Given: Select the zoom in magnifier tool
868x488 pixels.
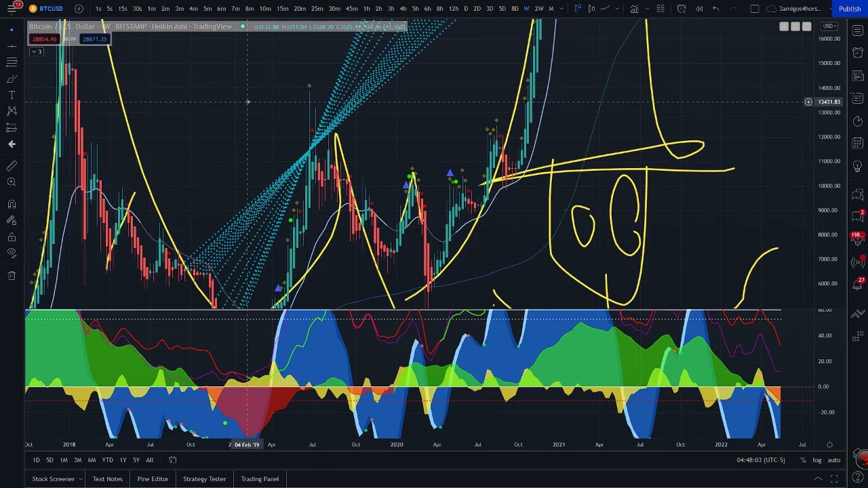Looking at the screenshot, I should 12,182.
